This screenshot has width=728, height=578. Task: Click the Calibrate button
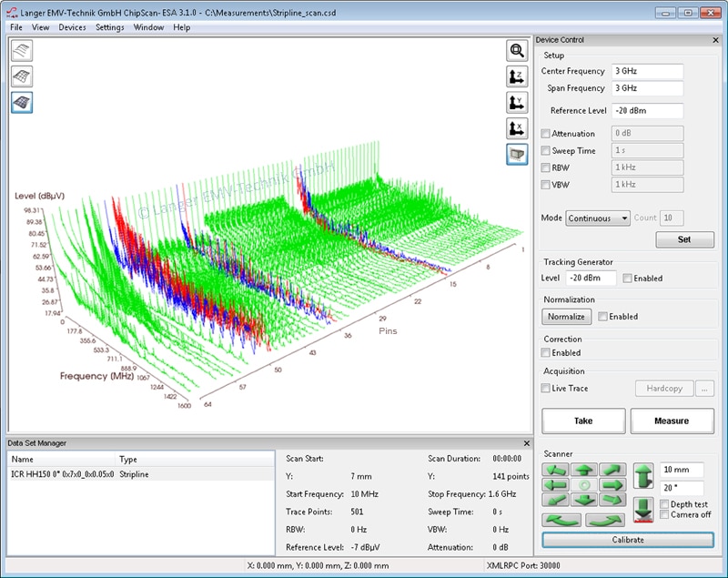point(628,540)
